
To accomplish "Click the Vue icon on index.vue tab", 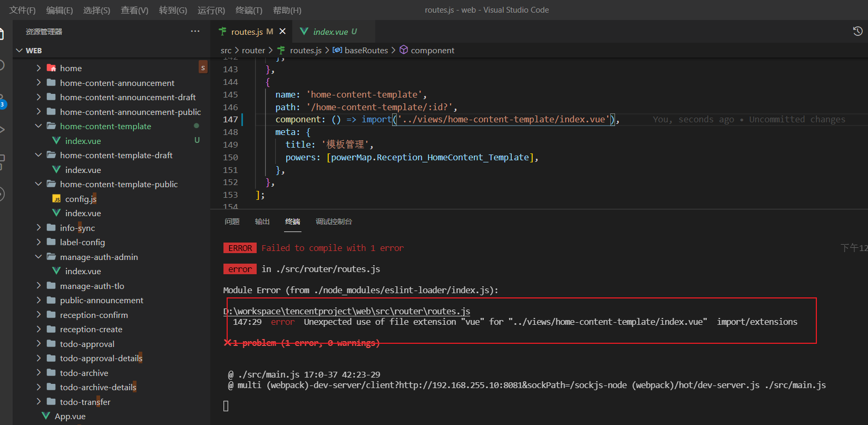I will [x=304, y=32].
